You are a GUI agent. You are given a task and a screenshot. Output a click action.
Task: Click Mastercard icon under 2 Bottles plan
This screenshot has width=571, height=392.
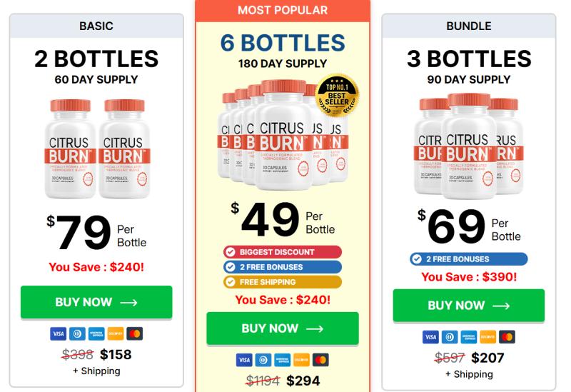click(x=134, y=333)
